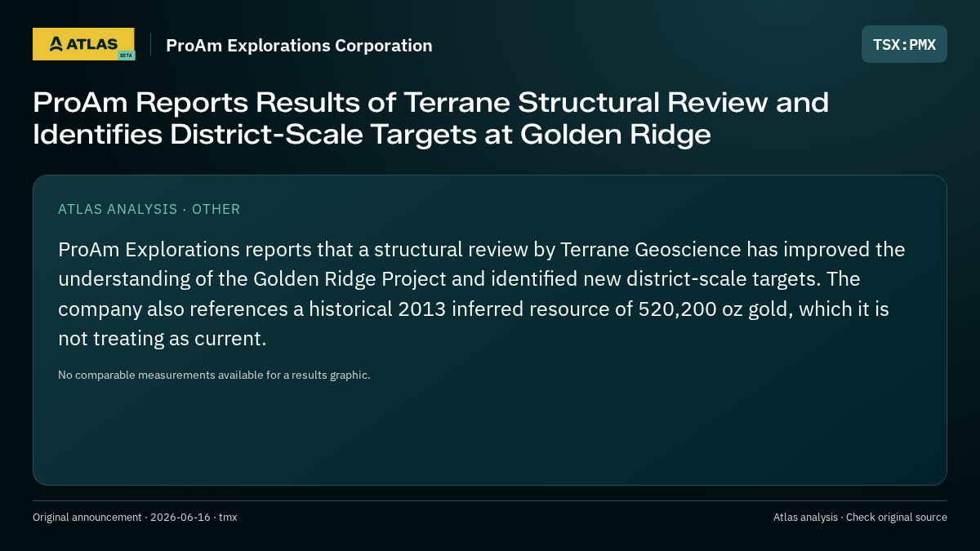Click the small BETA tag on the Atlas logo
Screen dimensions: 980x551
[126, 56]
